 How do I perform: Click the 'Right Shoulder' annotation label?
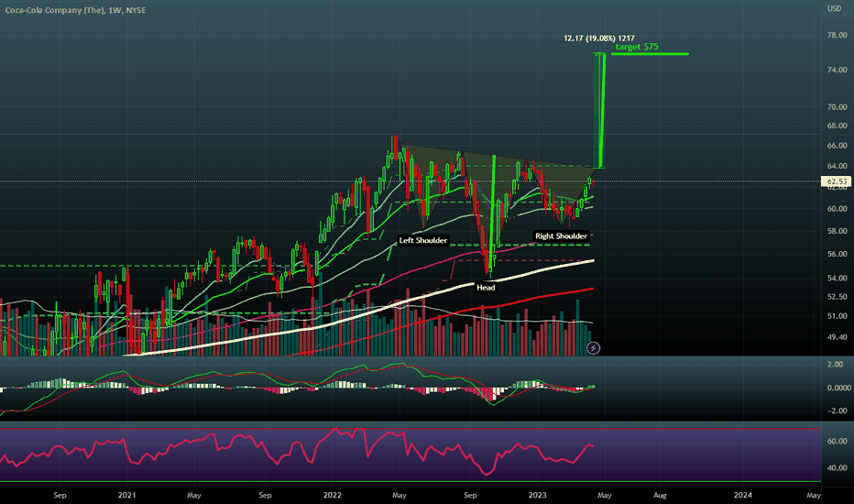pos(561,236)
